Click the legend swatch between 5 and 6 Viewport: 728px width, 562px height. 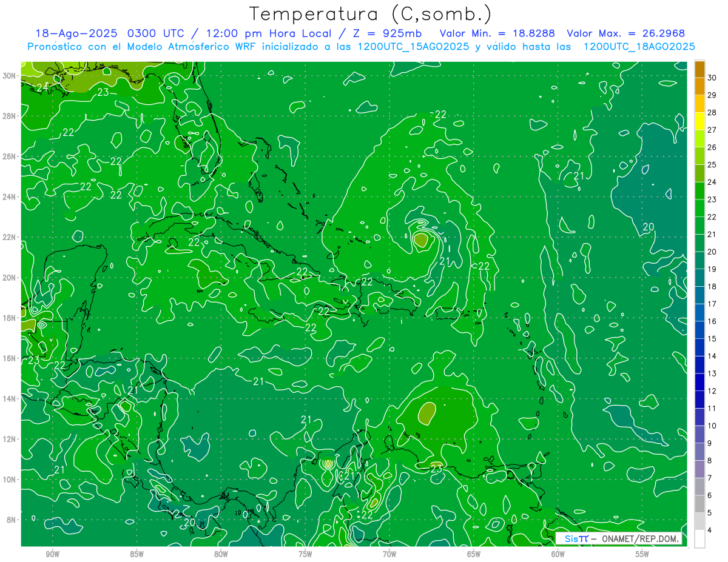point(699,504)
